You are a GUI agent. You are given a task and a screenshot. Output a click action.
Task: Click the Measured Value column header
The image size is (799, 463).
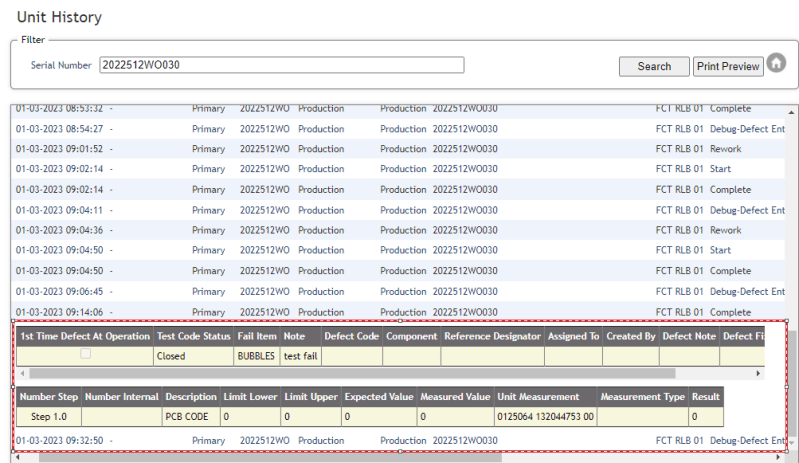[455, 396]
